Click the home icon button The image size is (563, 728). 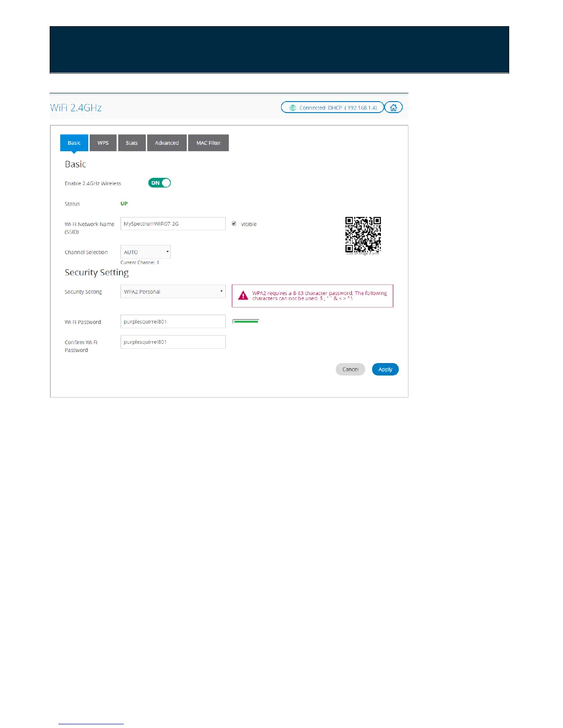393,108
